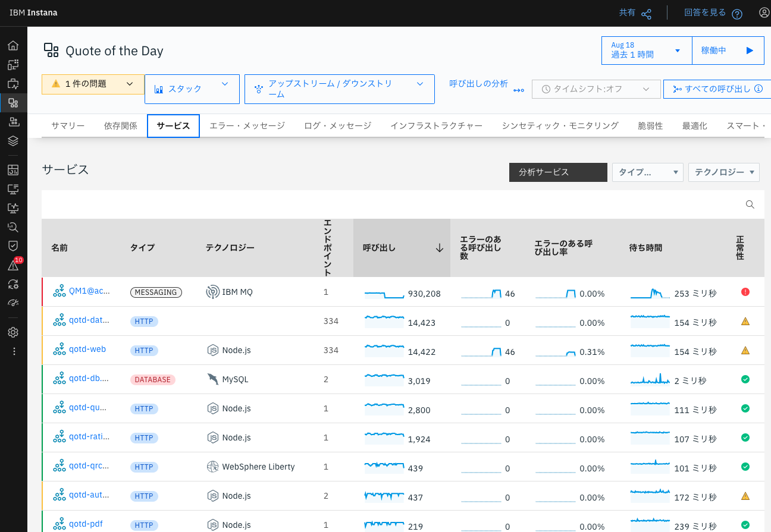Click the search icon above services table
771x532 pixels.
[750, 204]
